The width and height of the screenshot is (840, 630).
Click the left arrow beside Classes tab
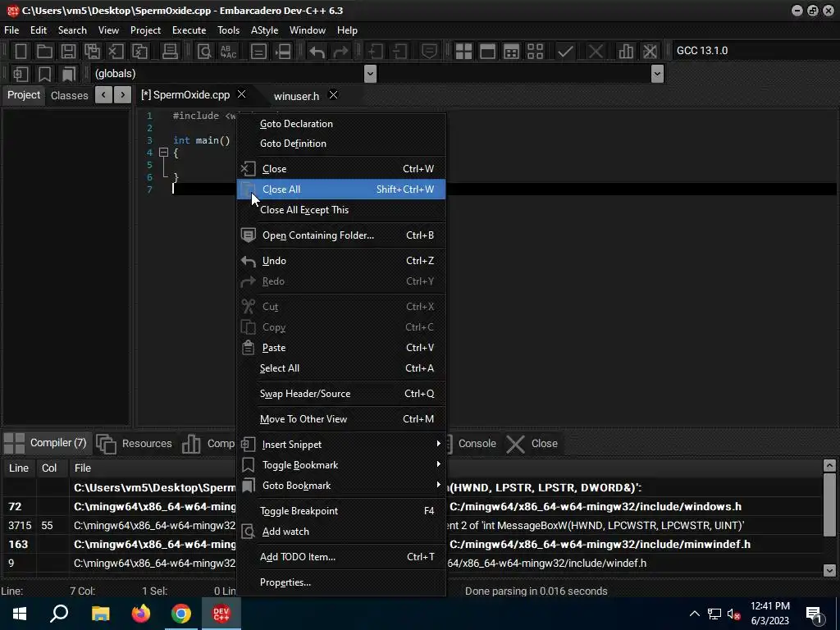103,95
